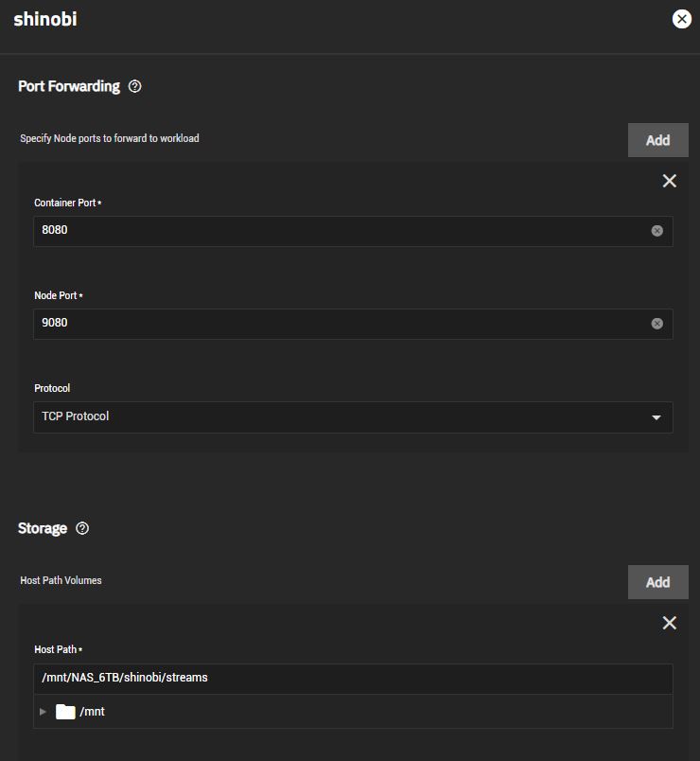Clear the Container Port field value
Image resolution: width=700 pixels, height=761 pixels.
click(x=656, y=231)
